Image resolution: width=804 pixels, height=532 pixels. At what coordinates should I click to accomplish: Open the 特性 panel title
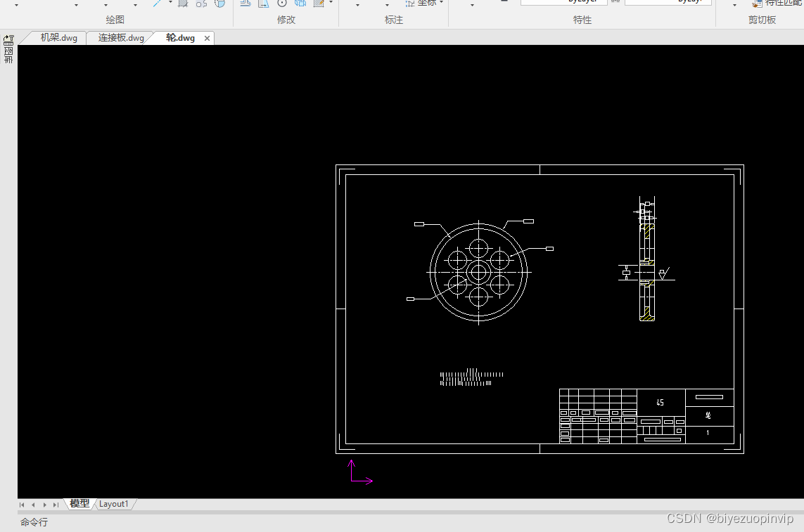pos(582,20)
